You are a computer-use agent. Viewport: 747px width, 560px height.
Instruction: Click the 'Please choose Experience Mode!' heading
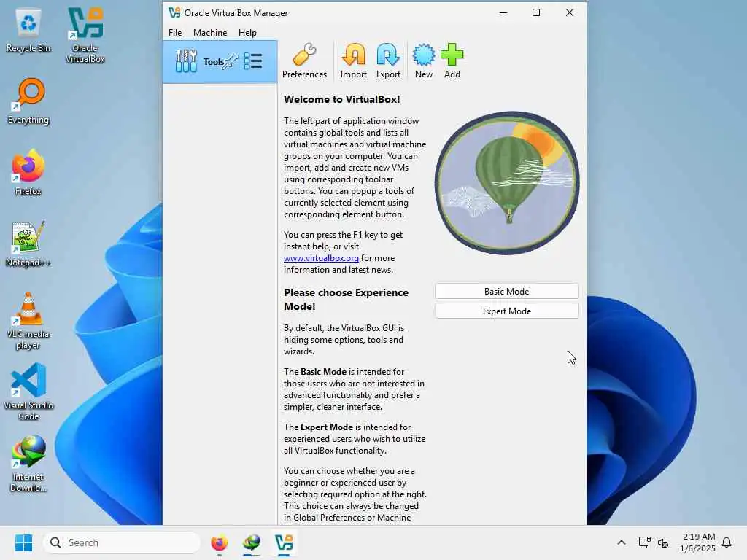point(346,300)
